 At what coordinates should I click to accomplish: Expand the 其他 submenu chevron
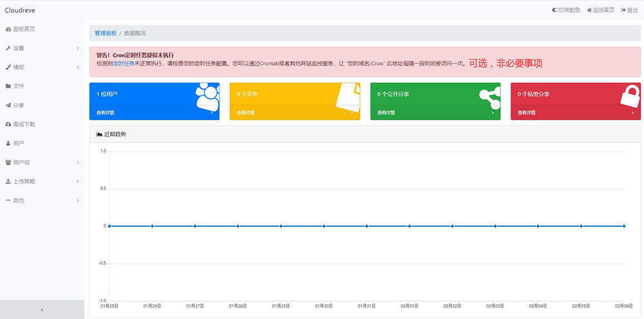(78, 200)
